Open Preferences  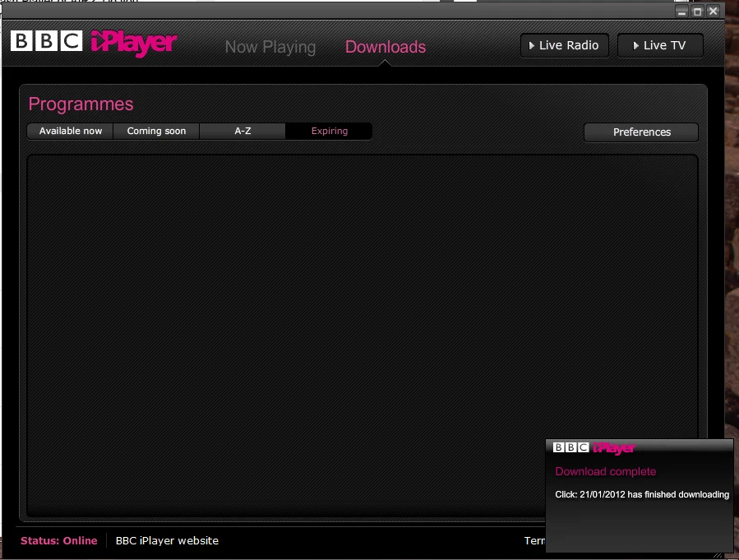[x=641, y=132]
